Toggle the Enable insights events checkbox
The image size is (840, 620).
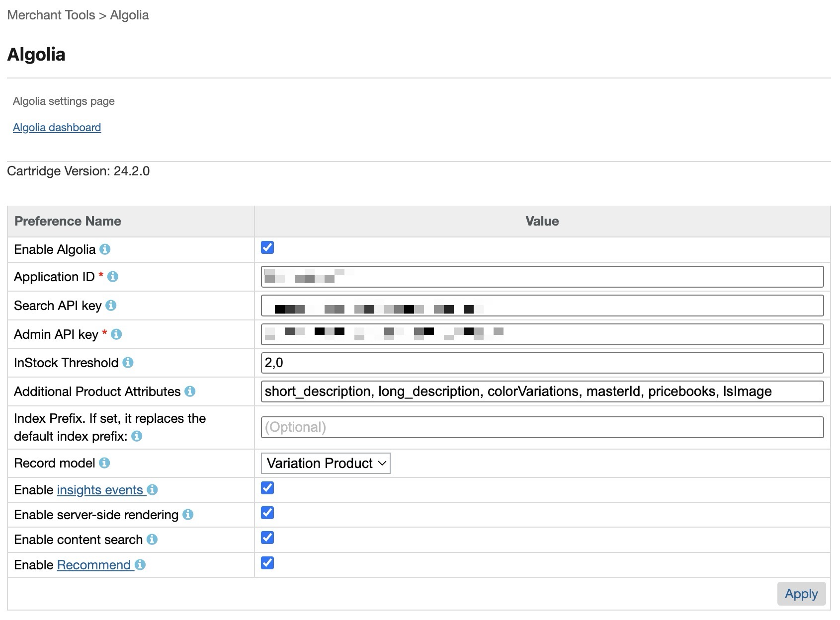[x=267, y=488]
